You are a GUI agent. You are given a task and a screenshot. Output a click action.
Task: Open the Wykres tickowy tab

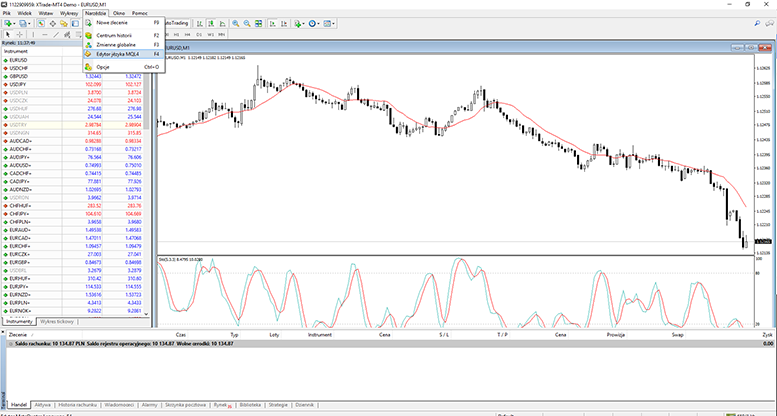[x=58, y=321]
